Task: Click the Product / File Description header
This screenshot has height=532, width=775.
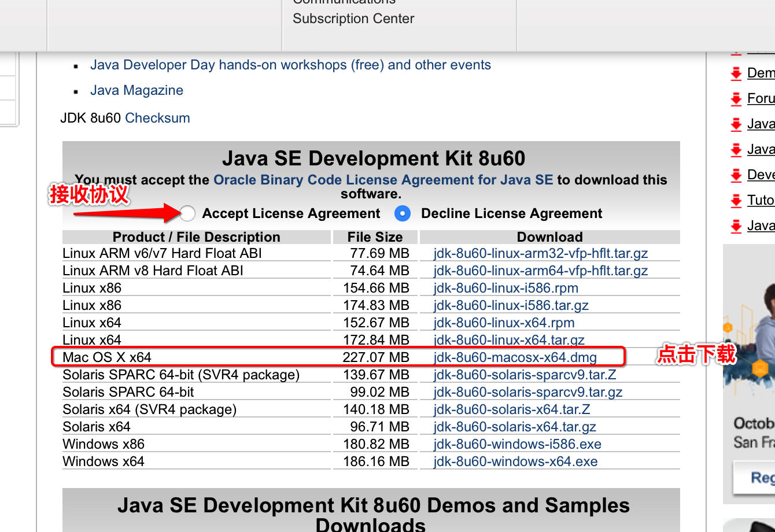Action: (197, 237)
